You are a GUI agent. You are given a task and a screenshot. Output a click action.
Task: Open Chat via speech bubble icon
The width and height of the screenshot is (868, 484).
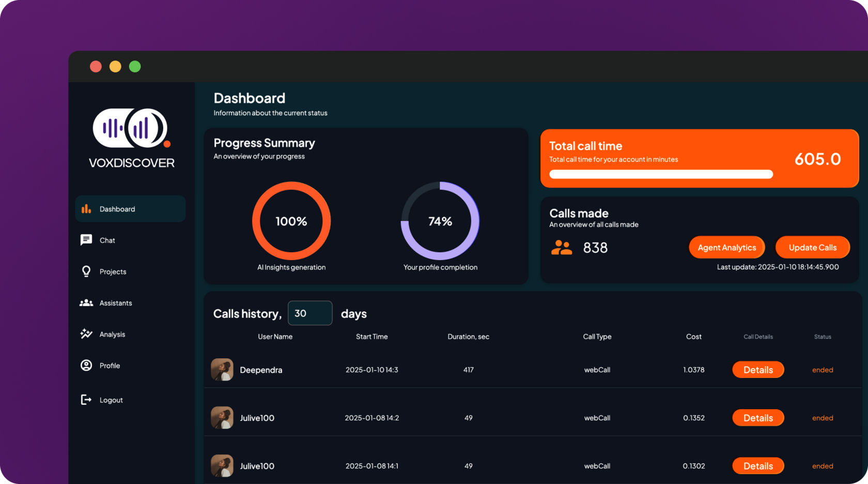point(86,240)
